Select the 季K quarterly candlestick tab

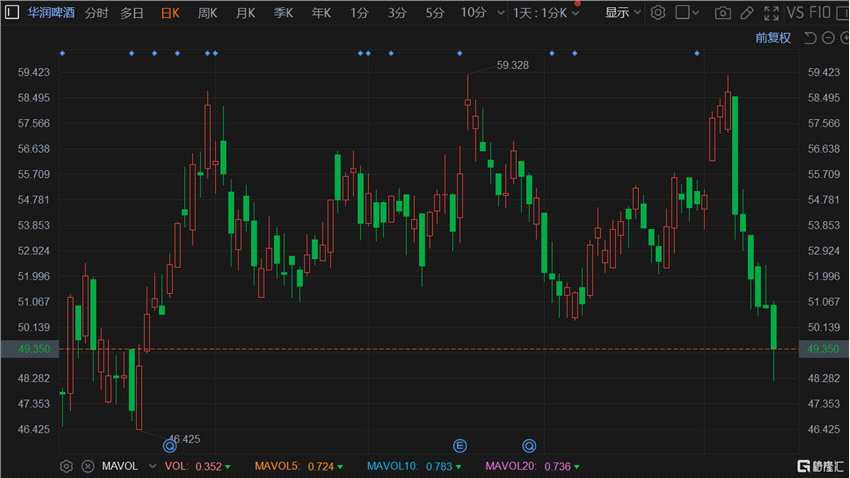284,13
